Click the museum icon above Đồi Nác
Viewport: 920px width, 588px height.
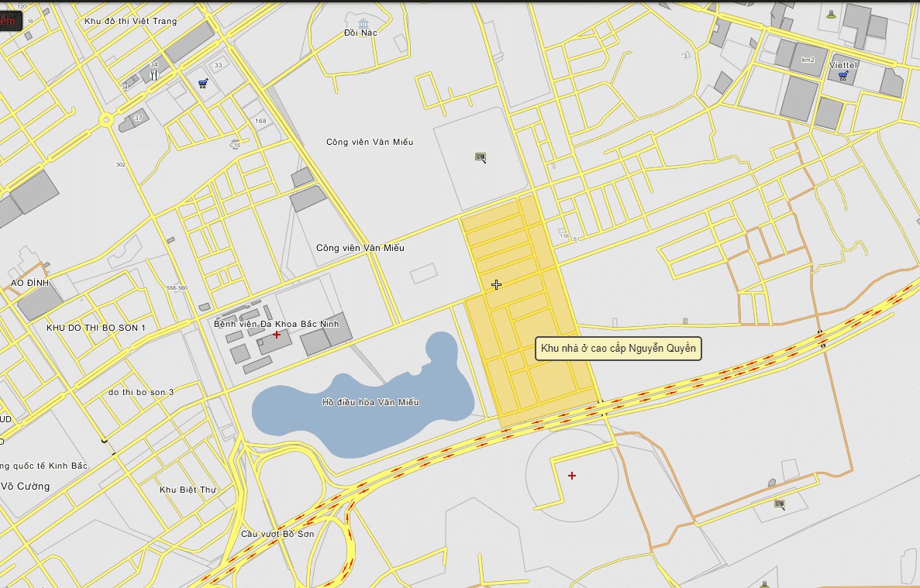tap(364, 23)
